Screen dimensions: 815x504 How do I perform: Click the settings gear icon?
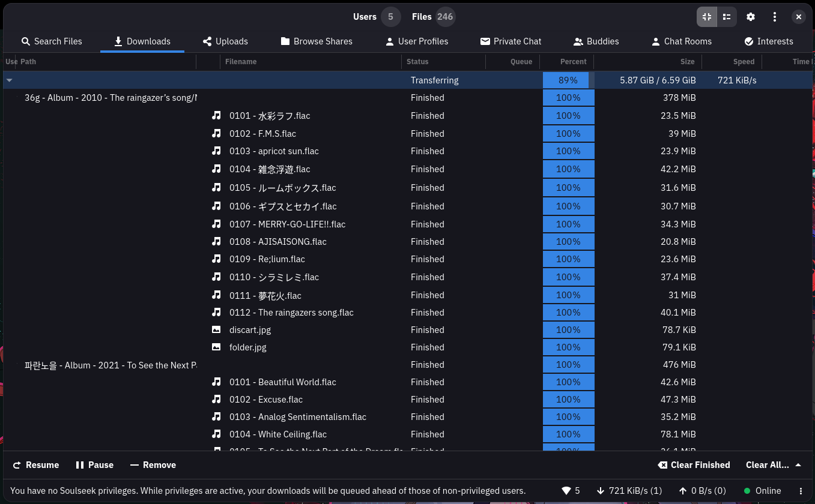click(750, 17)
